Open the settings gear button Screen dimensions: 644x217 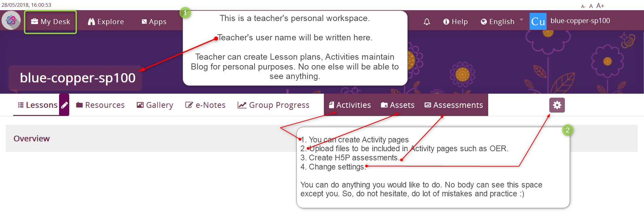pos(557,105)
